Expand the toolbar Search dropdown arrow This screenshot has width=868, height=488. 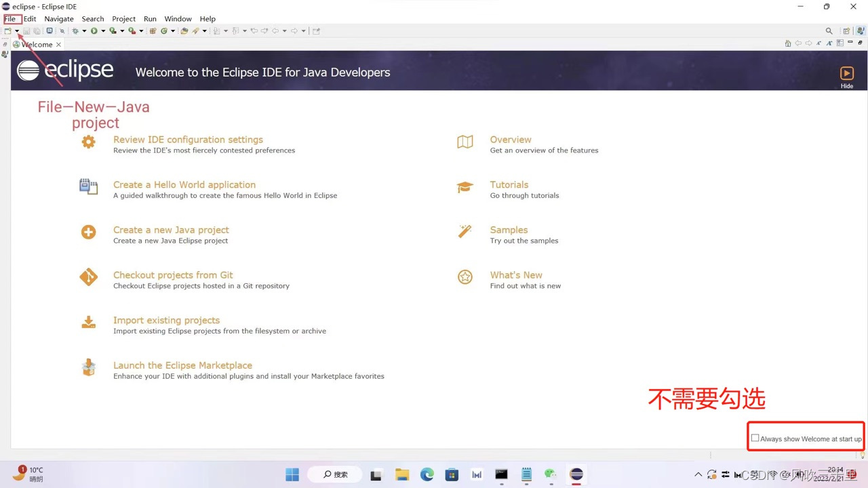tap(205, 30)
